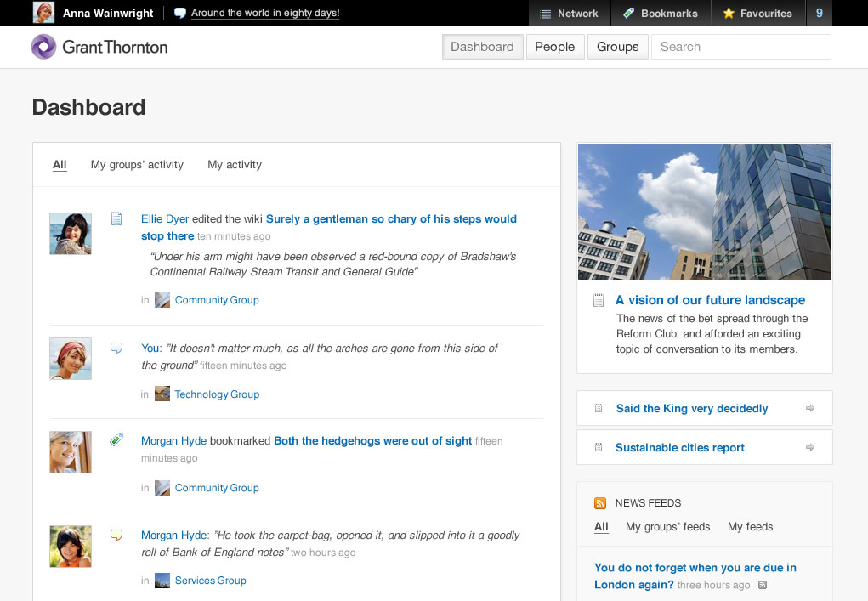Click the small feed icon after 'three hours ago'
Viewport: 868px width, 601px height.
pos(763,585)
